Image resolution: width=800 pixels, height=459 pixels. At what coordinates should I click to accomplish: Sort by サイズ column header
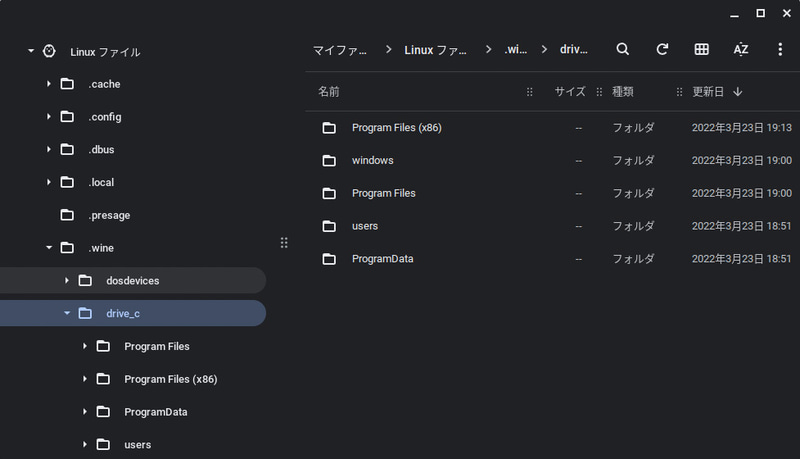pyautogui.click(x=570, y=92)
